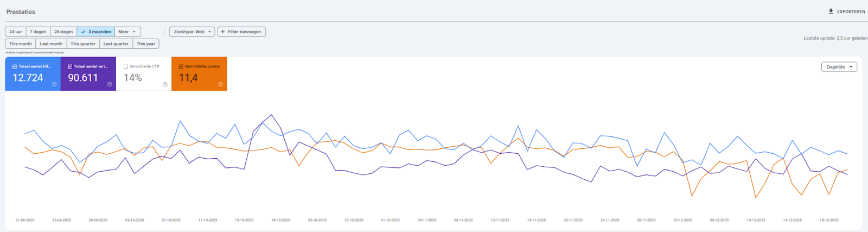Click help icon on Gemiddelde positie card
The image size is (868, 232).
[220, 84]
